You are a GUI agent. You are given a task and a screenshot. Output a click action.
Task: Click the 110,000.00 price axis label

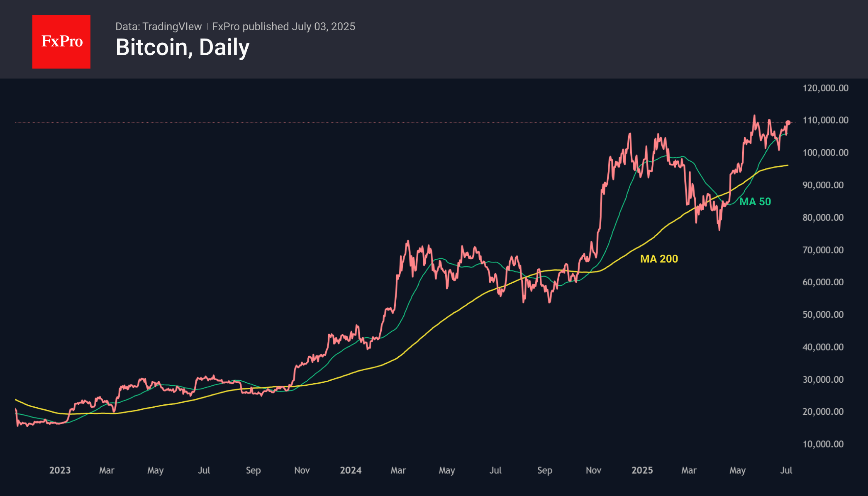click(x=825, y=120)
